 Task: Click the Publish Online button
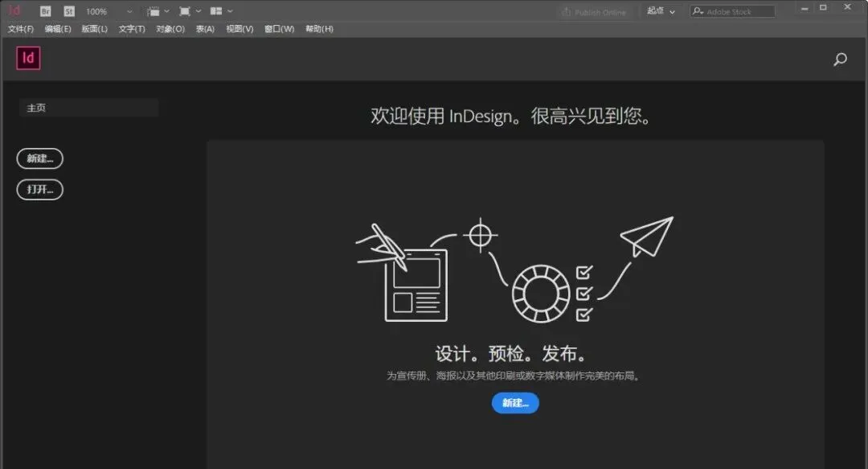click(x=594, y=11)
